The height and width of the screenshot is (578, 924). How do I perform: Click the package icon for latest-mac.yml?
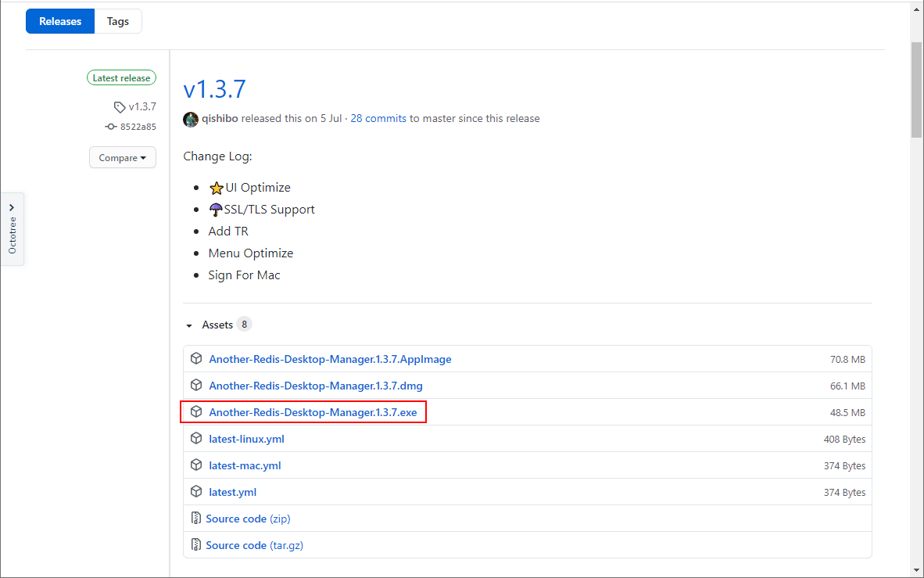[196, 465]
